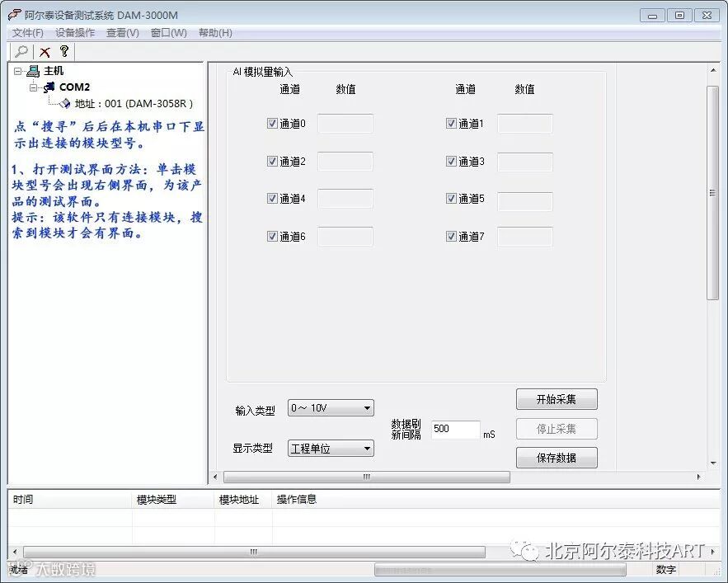Click the test panel scroll left arrow
Image resolution: width=728 pixels, height=583 pixels.
(215, 477)
